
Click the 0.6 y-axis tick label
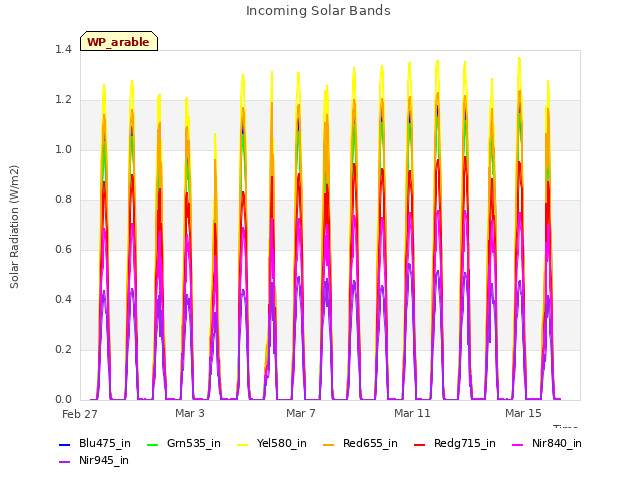click(x=63, y=250)
